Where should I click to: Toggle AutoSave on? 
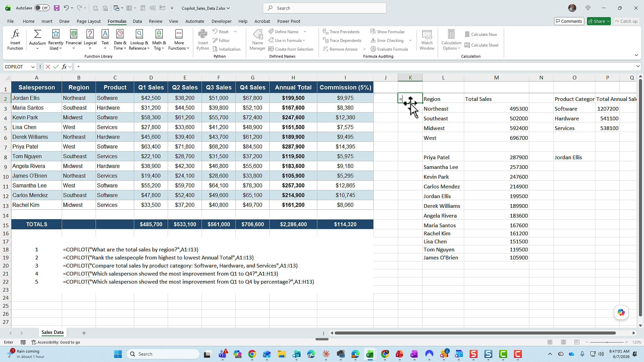(42, 8)
